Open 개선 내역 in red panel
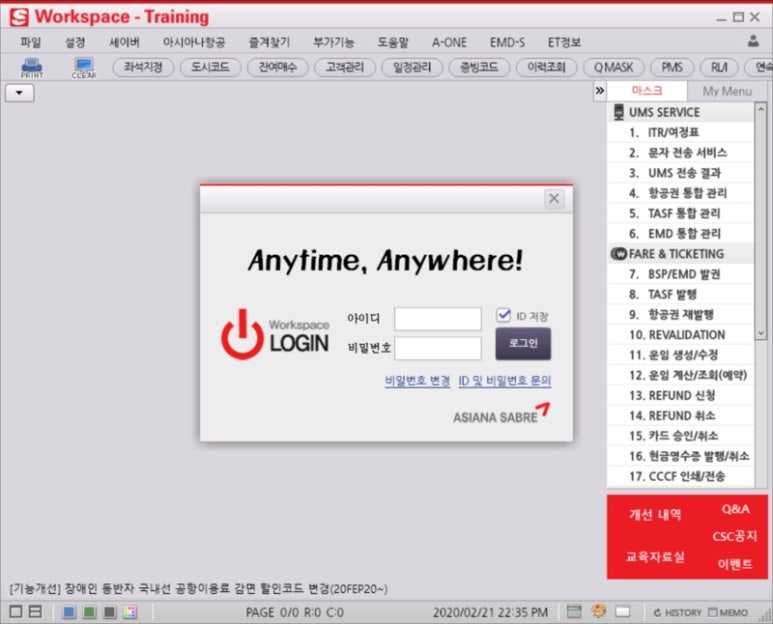This screenshot has width=773, height=624. tap(655, 515)
